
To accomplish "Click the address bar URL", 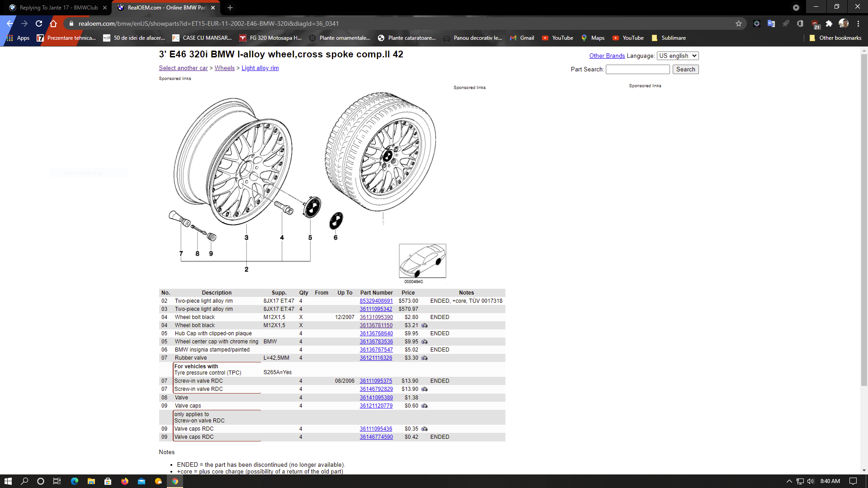I will (208, 23).
